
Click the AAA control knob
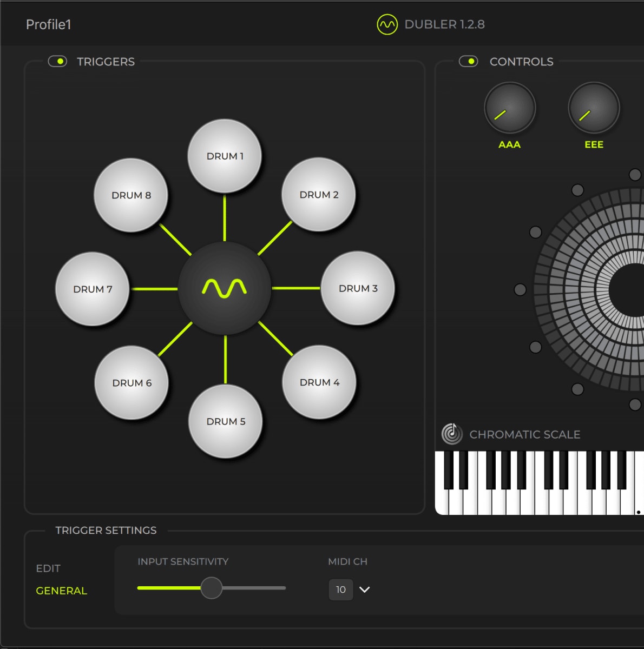(x=510, y=108)
